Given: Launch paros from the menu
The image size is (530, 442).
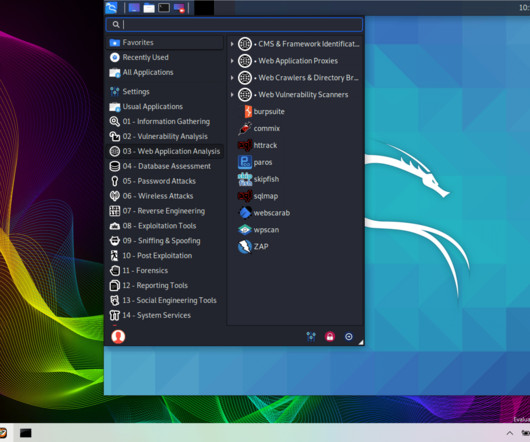Looking at the screenshot, I should click(x=255, y=162).
